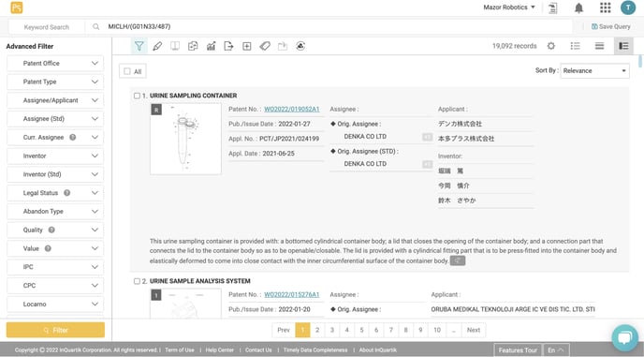Click the document list icon beside Mazor Robotics
The height and width of the screenshot is (357, 644).
click(x=553, y=7)
